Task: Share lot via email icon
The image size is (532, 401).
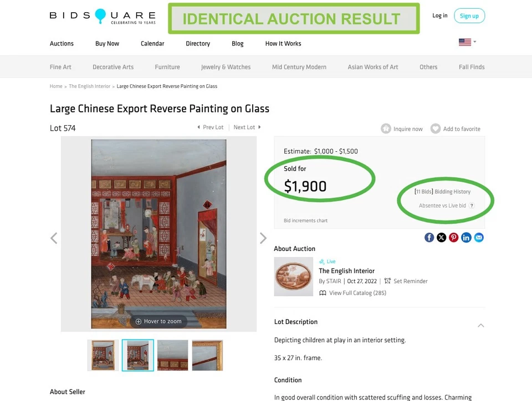Action: 479,238
